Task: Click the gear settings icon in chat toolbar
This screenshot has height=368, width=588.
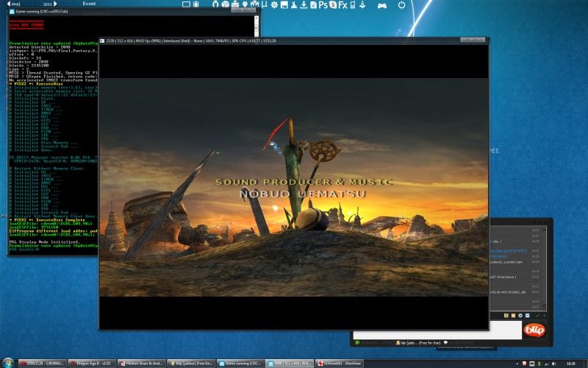Action: [x=520, y=316]
